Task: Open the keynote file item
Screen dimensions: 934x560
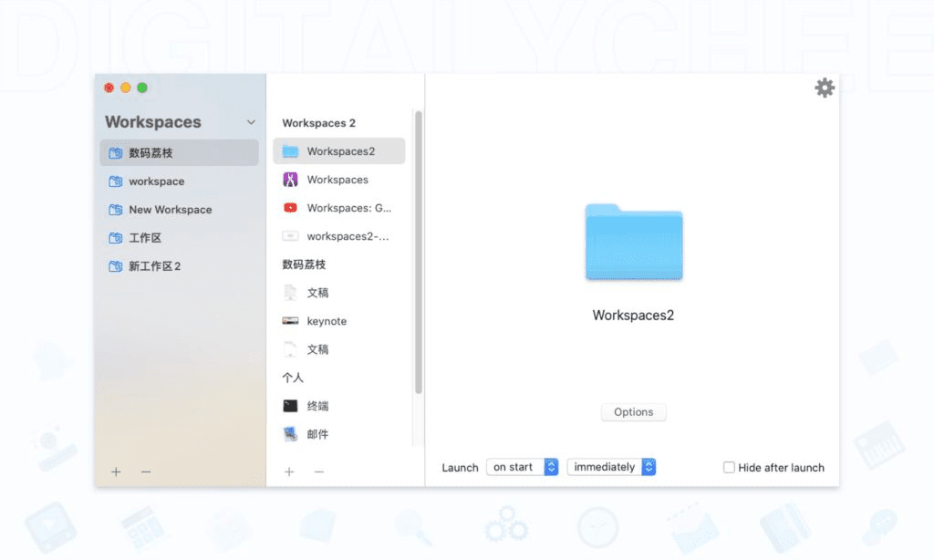Action: click(x=328, y=321)
